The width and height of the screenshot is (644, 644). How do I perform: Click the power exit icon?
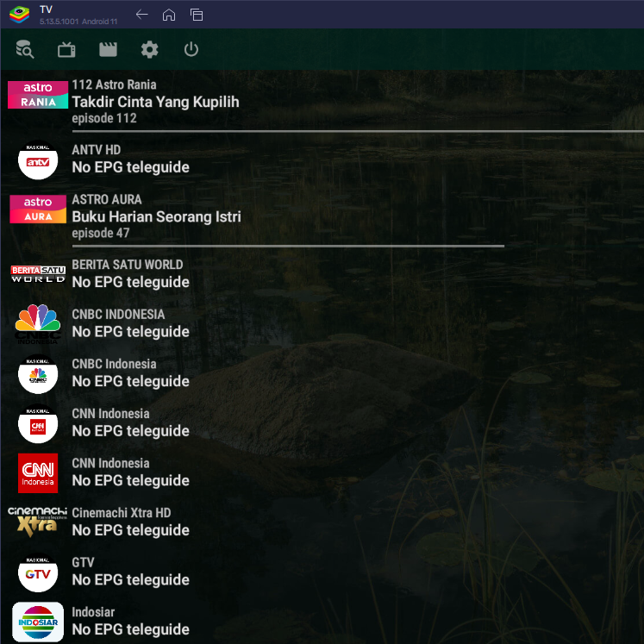(x=191, y=50)
